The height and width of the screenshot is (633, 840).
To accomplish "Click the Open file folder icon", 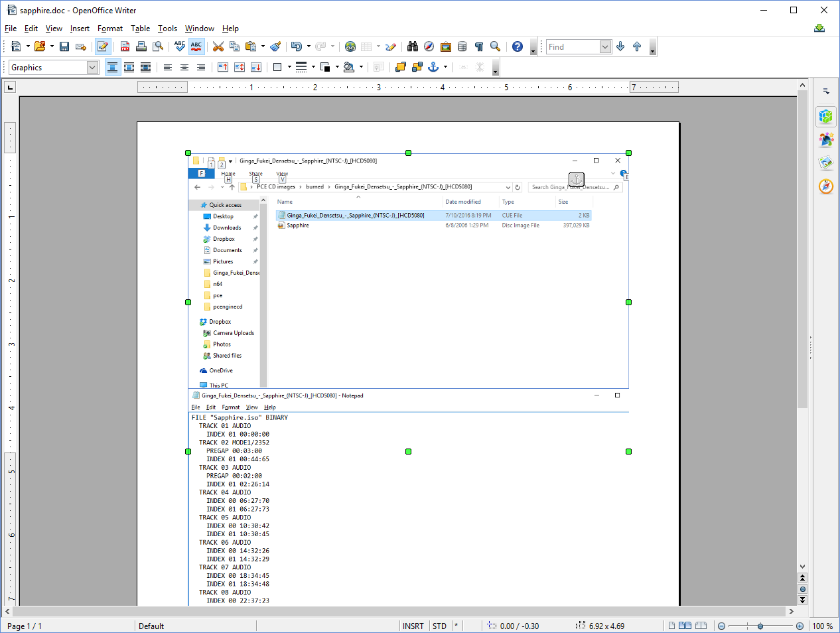I will 40,46.
